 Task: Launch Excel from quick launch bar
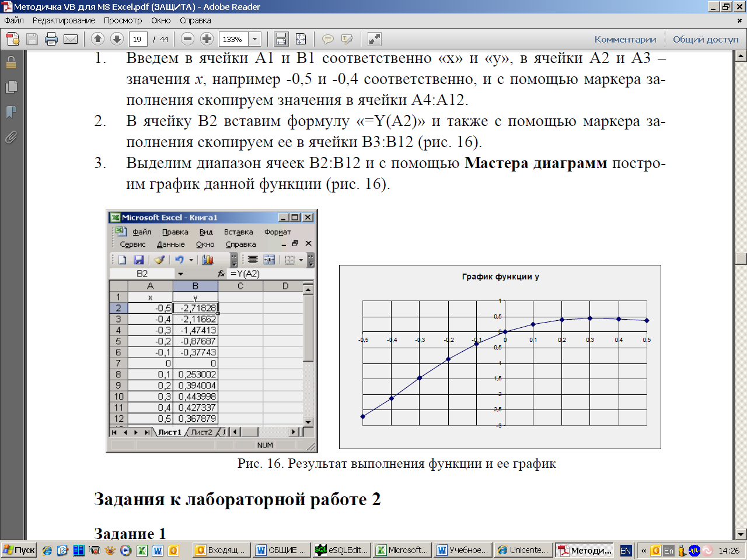[x=142, y=550]
